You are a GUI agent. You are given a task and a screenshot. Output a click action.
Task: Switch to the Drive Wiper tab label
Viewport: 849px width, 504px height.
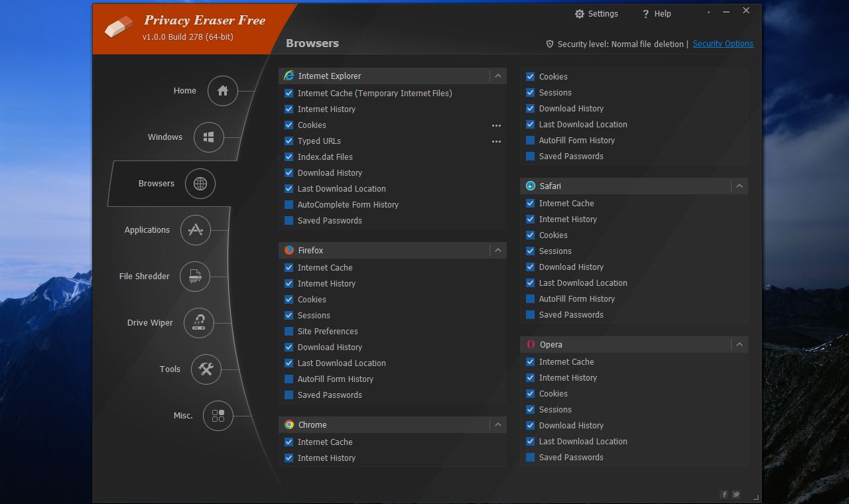[150, 323]
